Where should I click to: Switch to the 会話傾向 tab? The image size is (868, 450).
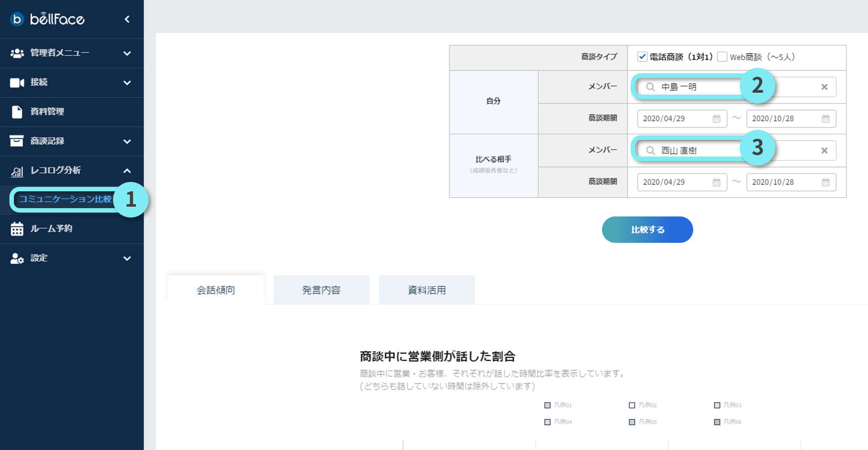[216, 290]
